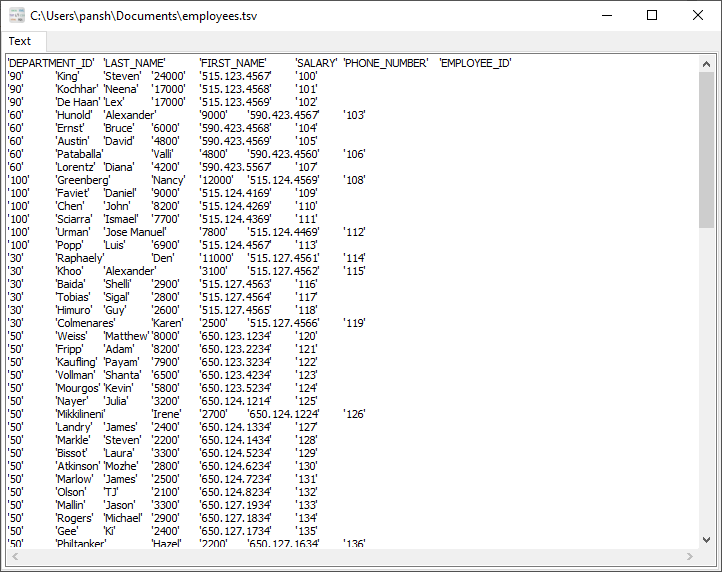Click the 'EMPLOYEE_ID' header text
The width and height of the screenshot is (722, 572).
pyautogui.click(x=475, y=63)
